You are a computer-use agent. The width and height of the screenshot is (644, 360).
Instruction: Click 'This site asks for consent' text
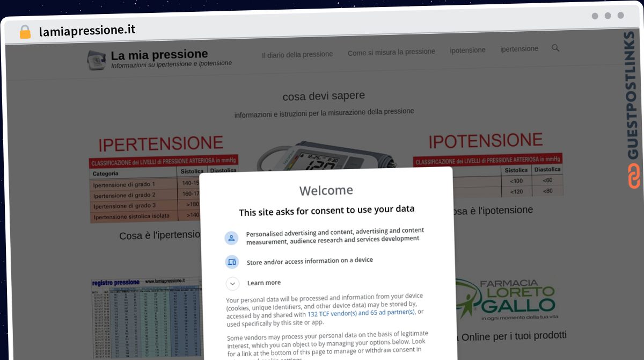[327, 211]
